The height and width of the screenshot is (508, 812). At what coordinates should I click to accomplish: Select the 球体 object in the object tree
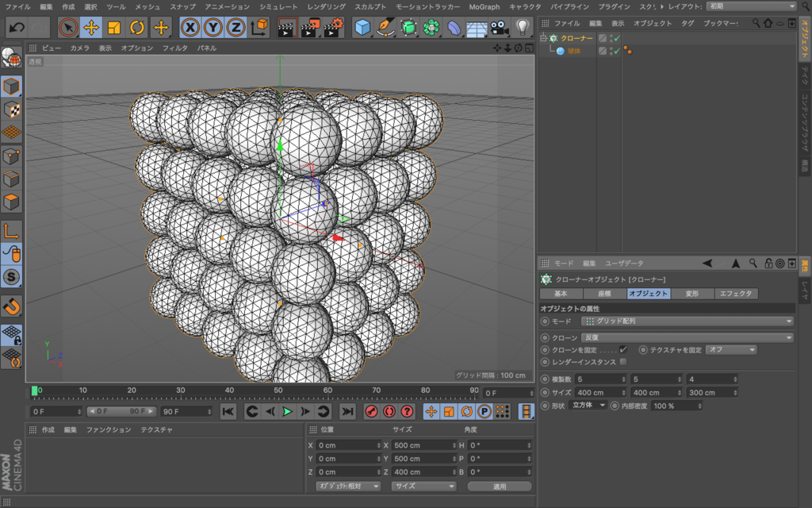coord(573,51)
